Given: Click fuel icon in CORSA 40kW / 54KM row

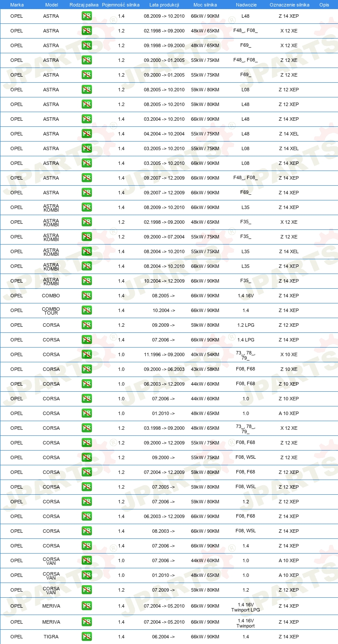Looking at the screenshot, I should pos(86,354).
